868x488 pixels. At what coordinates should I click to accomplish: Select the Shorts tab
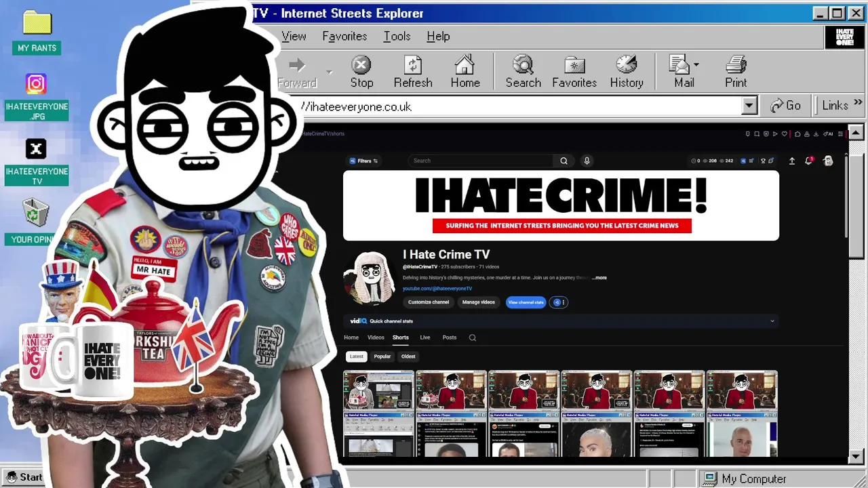[401, 338]
